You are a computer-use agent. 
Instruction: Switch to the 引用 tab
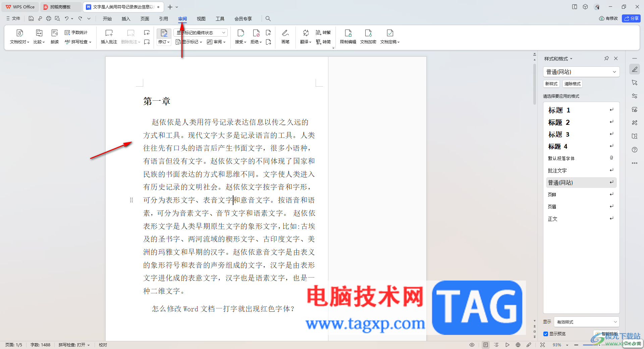tap(164, 19)
